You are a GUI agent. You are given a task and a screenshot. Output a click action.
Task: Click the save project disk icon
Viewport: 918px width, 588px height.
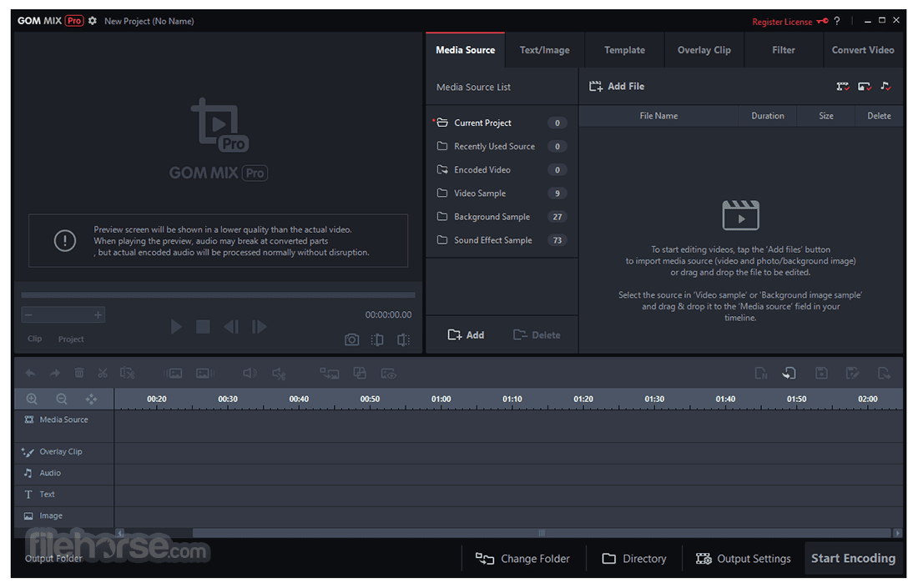point(821,374)
